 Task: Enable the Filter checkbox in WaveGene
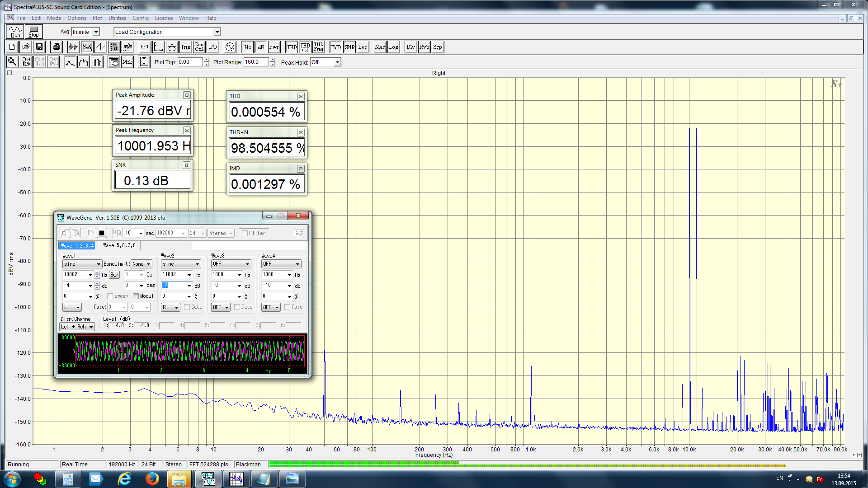pos(245,233)
